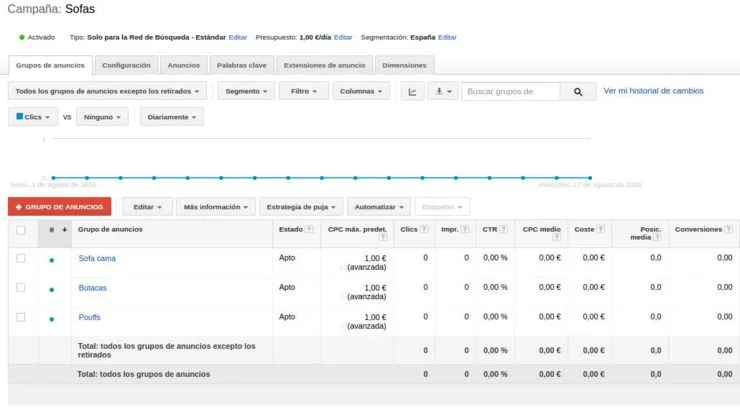740x415 pixels.
Task: Click the sort arrow in table header
Action: 65,230
